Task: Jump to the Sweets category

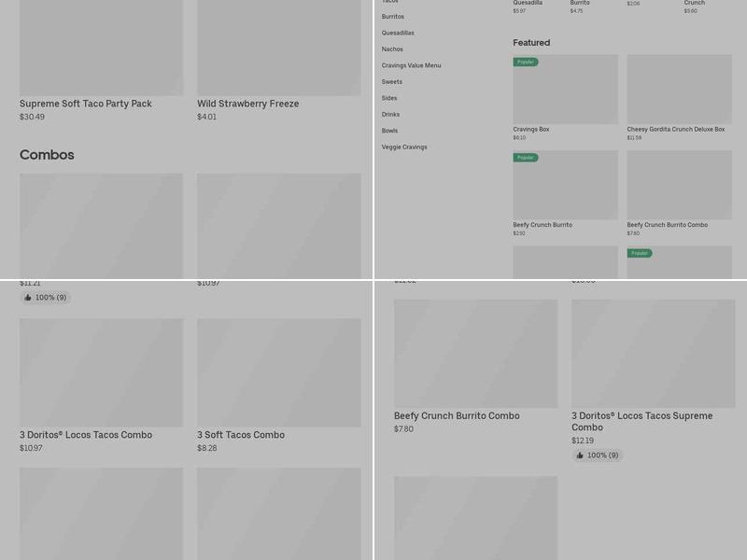Action: tap(391, 82)
